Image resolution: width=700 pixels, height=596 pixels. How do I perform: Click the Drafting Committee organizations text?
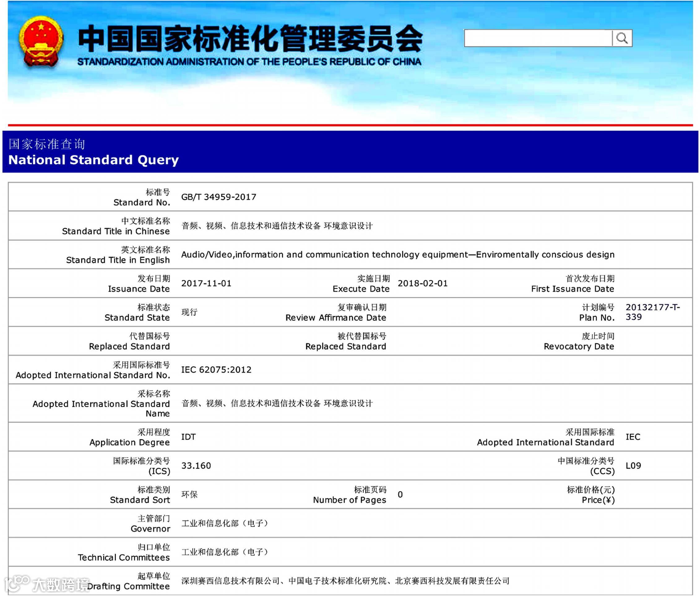[345, 581]
